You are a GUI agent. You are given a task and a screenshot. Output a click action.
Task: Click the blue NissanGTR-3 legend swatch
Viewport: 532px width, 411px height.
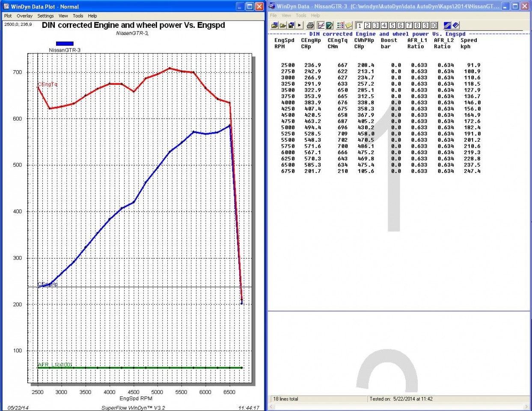tap(65, 43)
